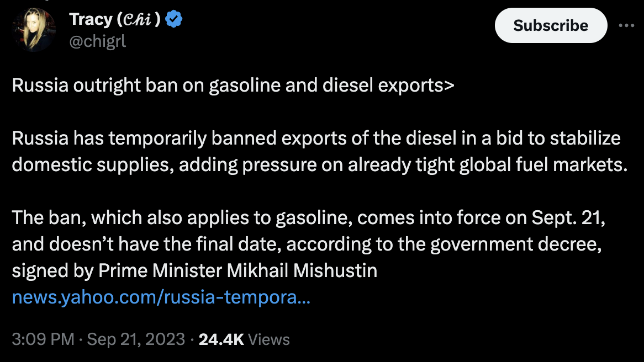Click the "Views" label
644x362 pixels.
coord(269,339)
